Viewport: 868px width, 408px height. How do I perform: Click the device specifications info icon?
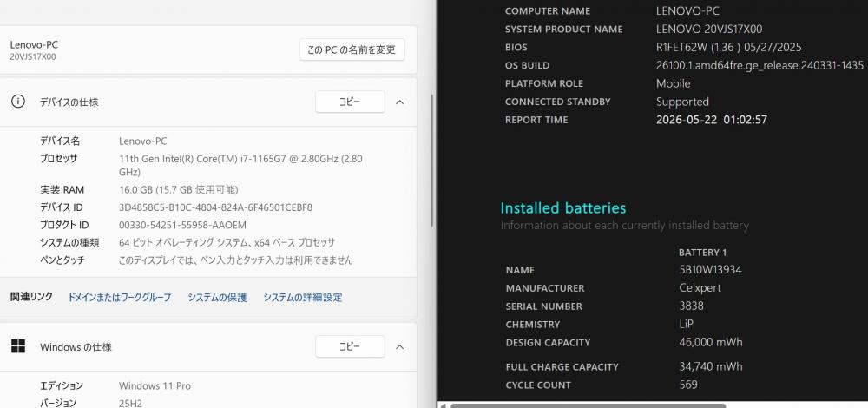pyautogui.click(x=18, y=102)
